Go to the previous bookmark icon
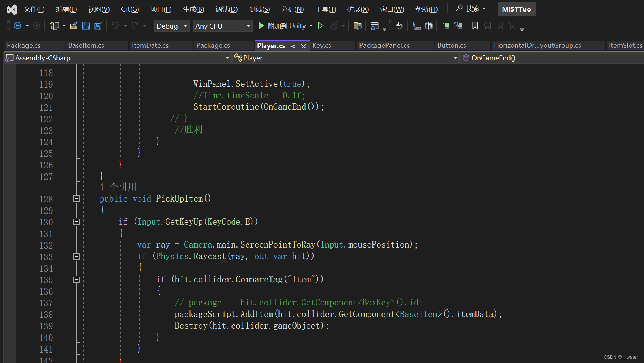Image resolution: width=644 pixels, height=363 pixels. click(x=487, y=26)
